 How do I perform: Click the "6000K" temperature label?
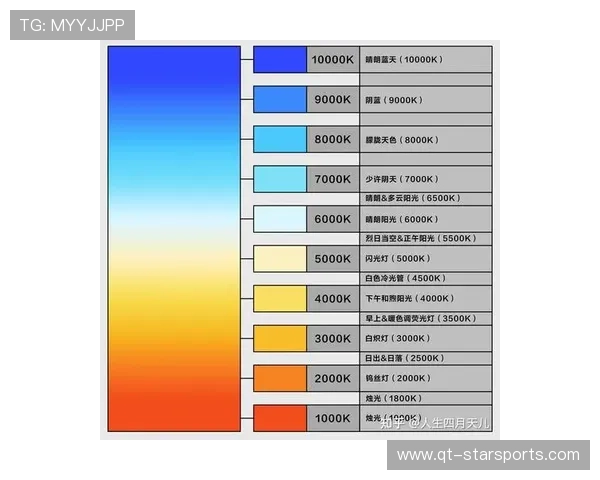333,219
